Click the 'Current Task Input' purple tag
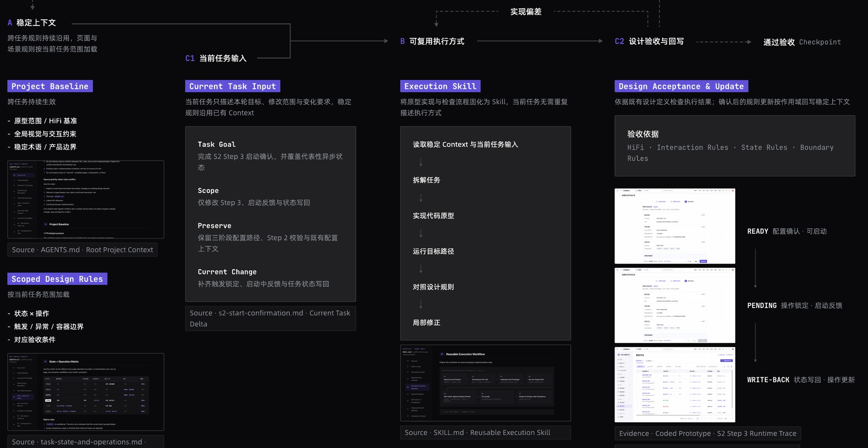Screen dimensions: 868x448 coord(233,86)
